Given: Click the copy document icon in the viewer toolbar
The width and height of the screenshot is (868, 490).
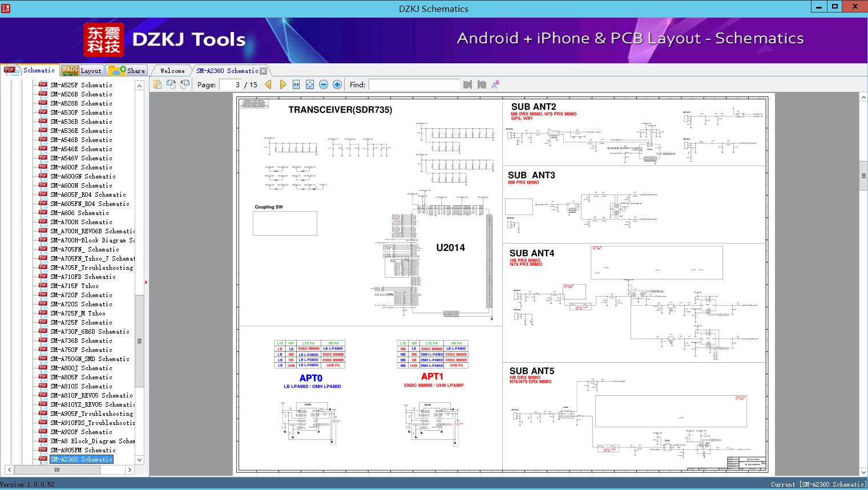Looking at the screenshot, I should (x=158, y=84).
